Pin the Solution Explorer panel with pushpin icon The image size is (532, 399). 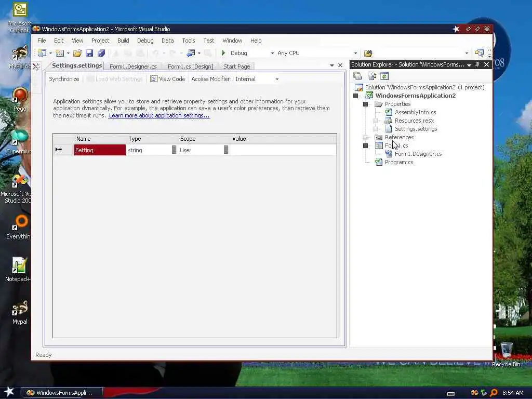click(x=477, y=64)
